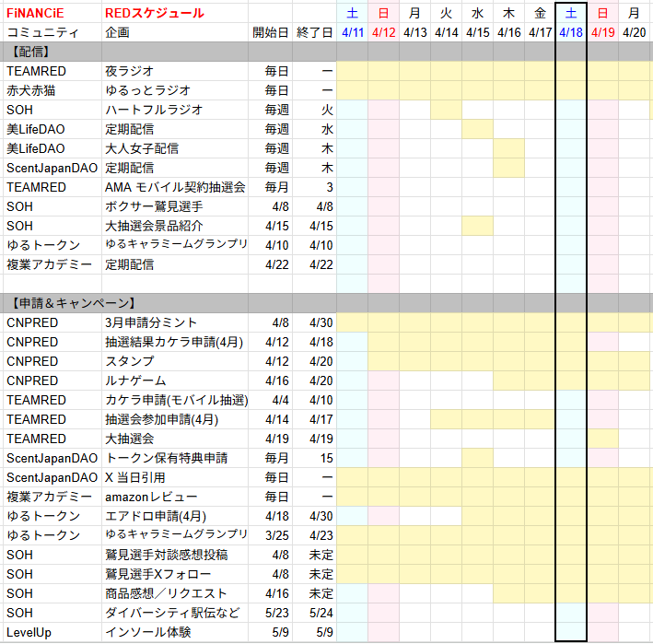Viewport: 653px width, 644px height.
Task: Click the 企画 column header
Action: tap(175, 32)
